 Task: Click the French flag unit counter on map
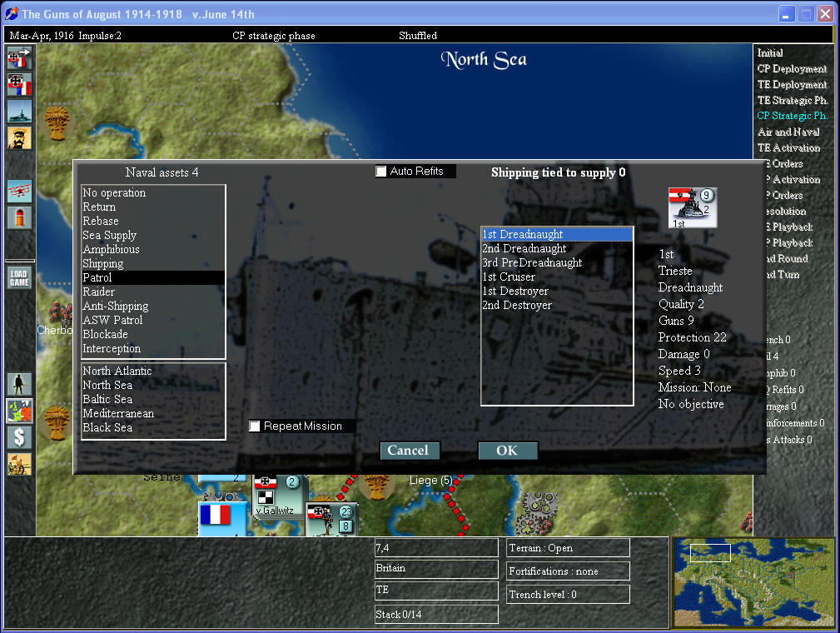tap(222, 518)
